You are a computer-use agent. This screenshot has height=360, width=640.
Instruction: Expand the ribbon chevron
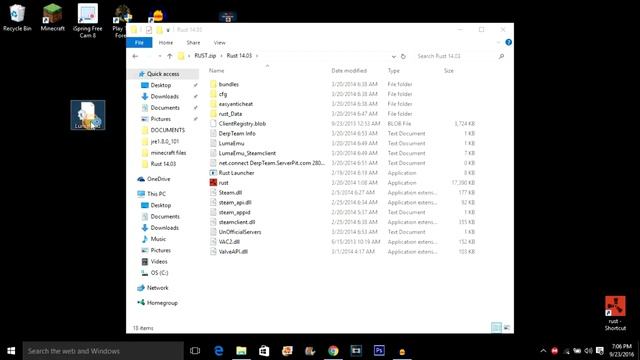click(498, 42)
